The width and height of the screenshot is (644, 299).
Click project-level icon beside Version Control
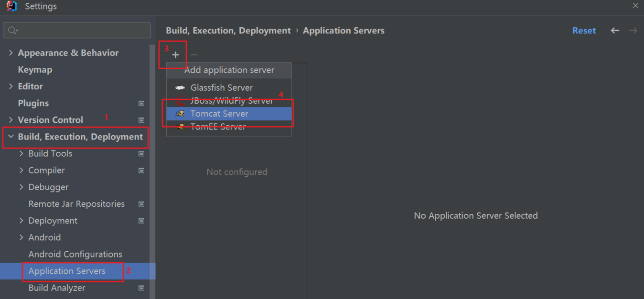(141, 120)
